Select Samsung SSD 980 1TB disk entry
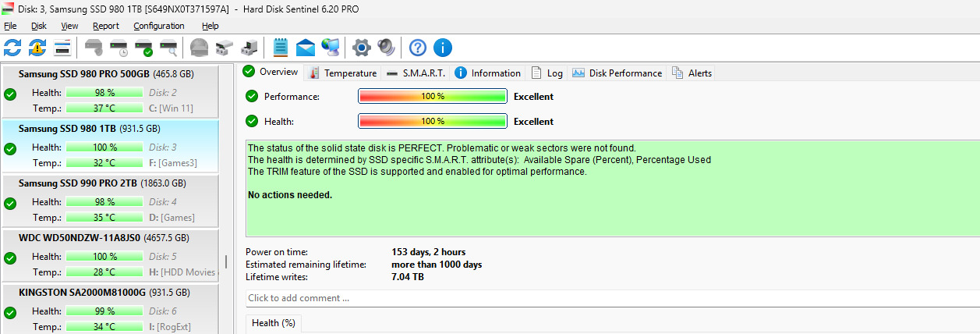 109,147
